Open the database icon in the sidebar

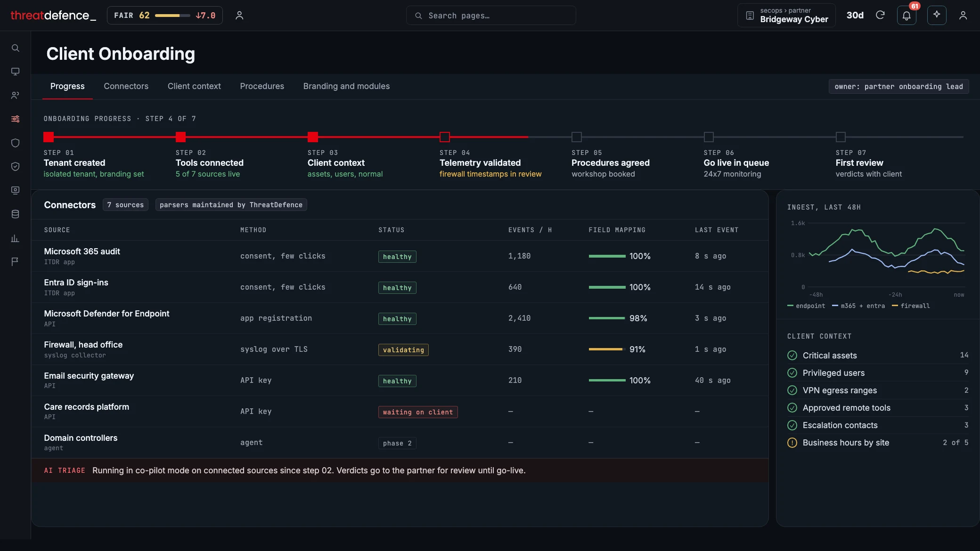tap(15, 214)
